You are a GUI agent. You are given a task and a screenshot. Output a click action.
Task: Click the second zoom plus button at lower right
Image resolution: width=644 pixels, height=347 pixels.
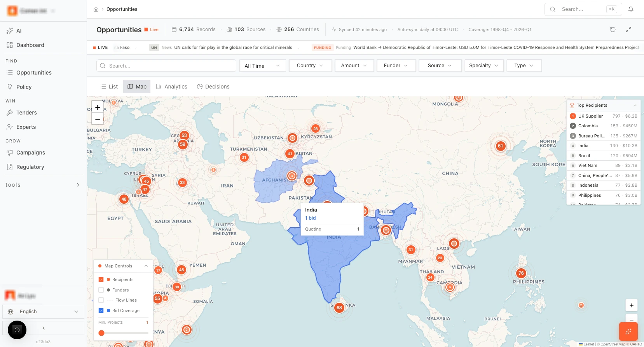632,305
